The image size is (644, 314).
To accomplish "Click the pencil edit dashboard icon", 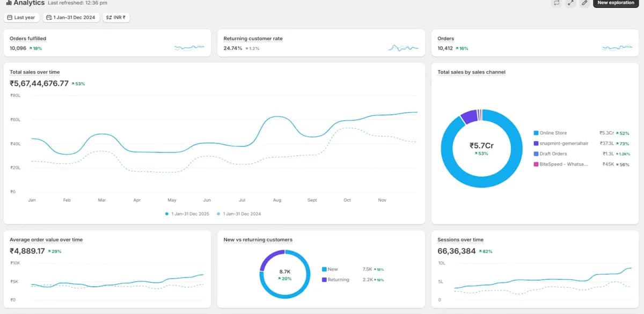I will point(584,3).
